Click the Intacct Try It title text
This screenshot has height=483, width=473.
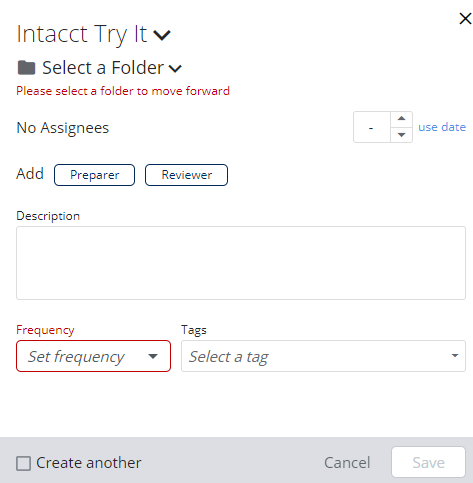(x=82, y=34)
